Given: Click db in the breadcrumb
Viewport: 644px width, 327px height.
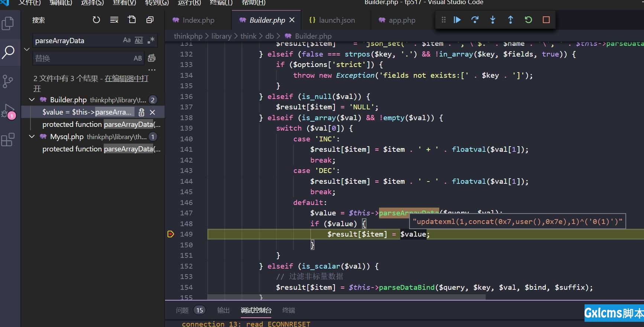Looking at the screenshot, I should tap(269, 36).
